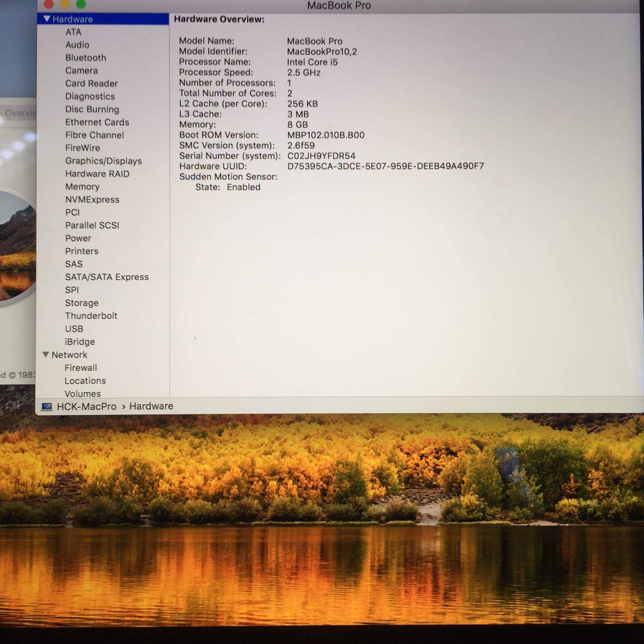Open the Memory hardware section
This screenshot has width=644, height=644.
point(82,187)
